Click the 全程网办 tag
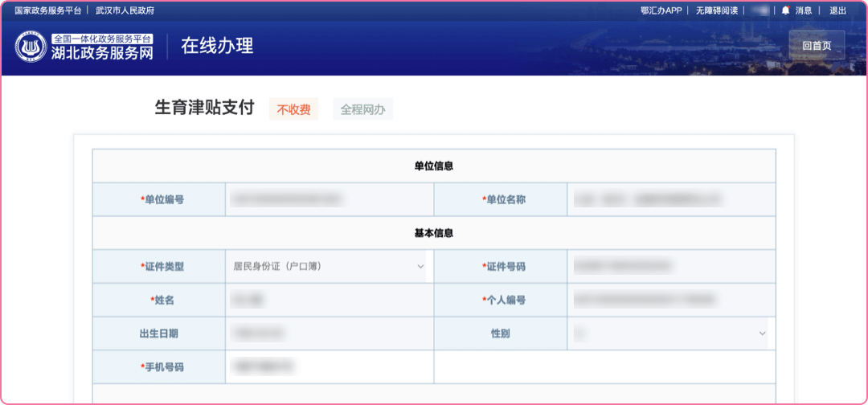Viewport: 868px width, 405px height. pos(362,109)
